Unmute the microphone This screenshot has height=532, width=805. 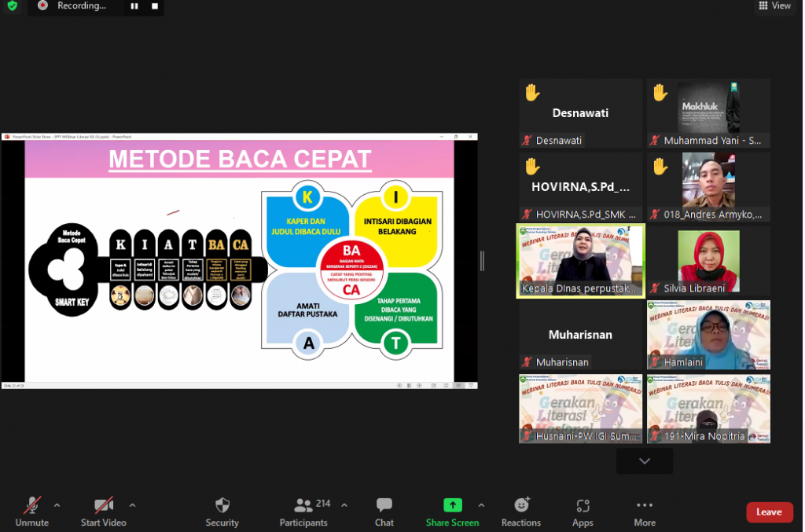tap(32, 505)
